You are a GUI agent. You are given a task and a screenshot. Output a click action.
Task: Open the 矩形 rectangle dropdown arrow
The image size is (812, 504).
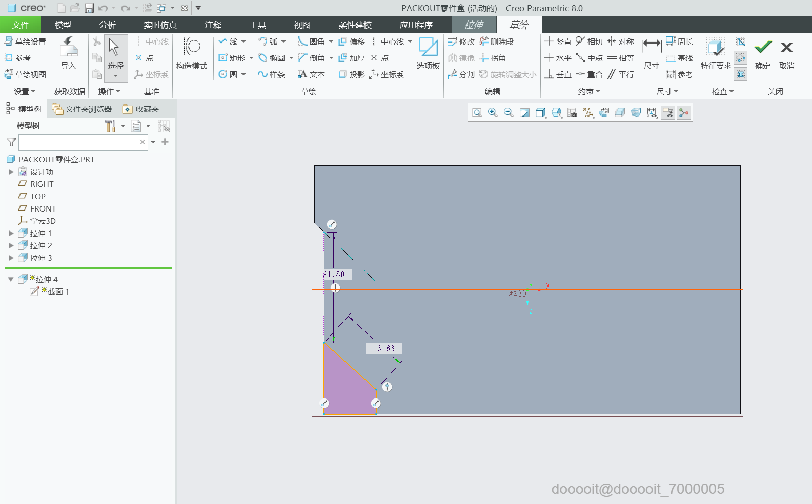coord(251,58)
